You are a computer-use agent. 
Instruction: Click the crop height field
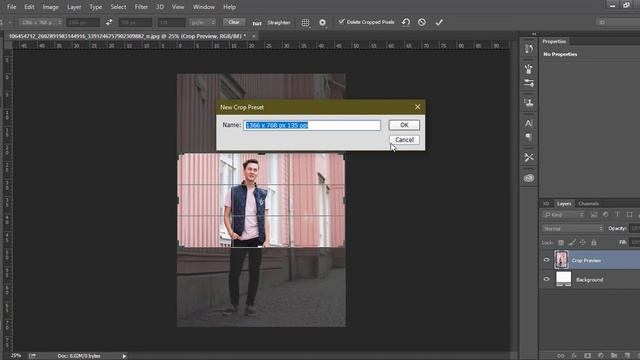click(x=135, y=22)
